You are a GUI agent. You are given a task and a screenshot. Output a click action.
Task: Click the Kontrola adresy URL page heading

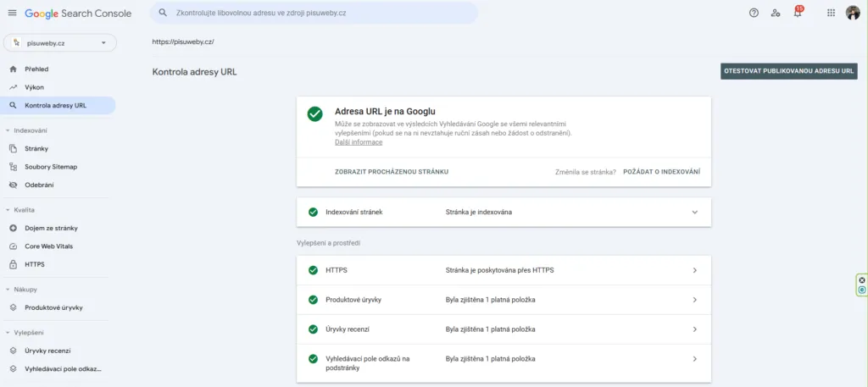click(195, 72)
